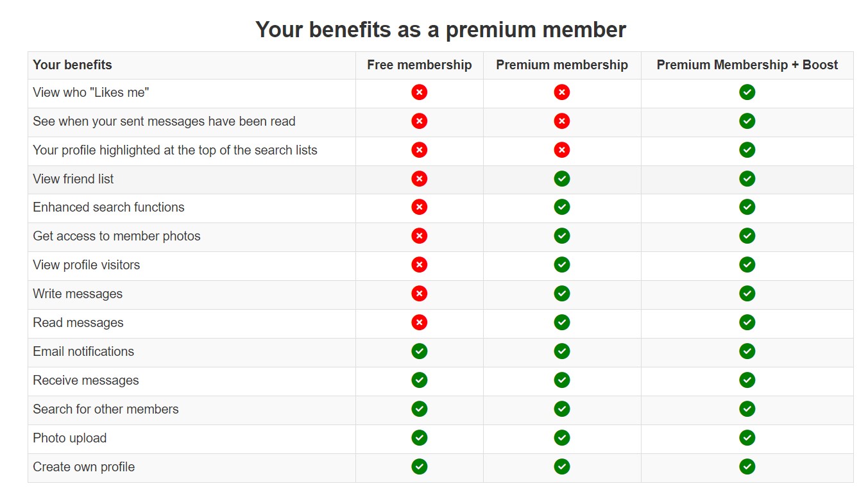Viewport: 868px width, 495px height.
Task: Click Premium membership check for Photo upload
Action: coord(561,438)
